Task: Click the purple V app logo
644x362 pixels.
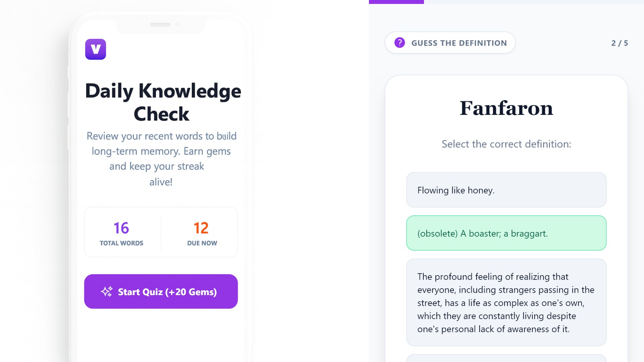Action: (x=96, y=49)
